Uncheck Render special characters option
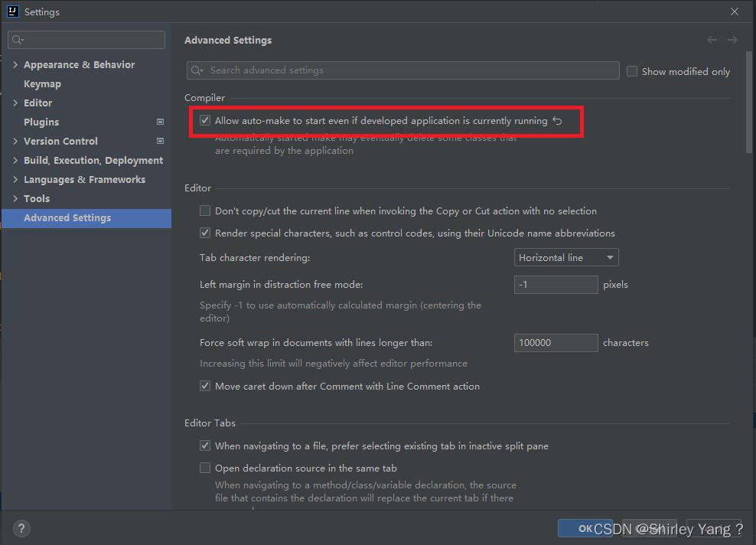Viewport: 756px width, 545px height. pyautogui.click(x=205, y=233)
